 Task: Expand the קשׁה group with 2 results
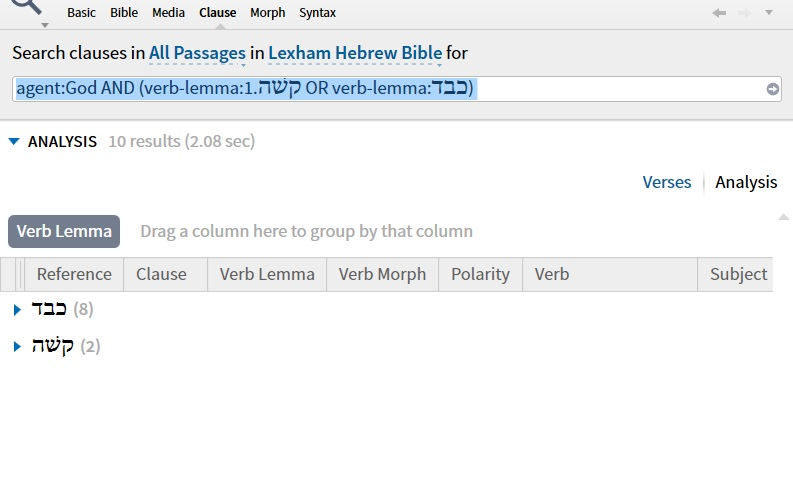click(x=17, y=347)
